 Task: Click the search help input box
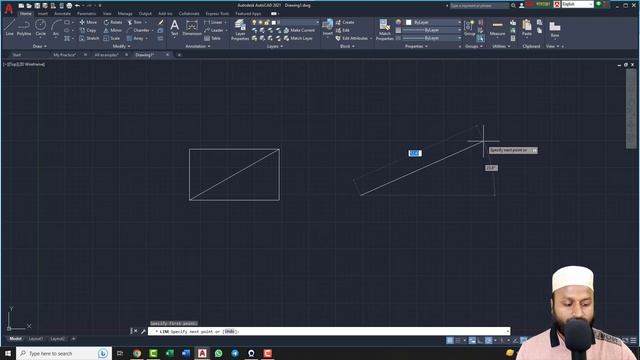click(480, 6)
